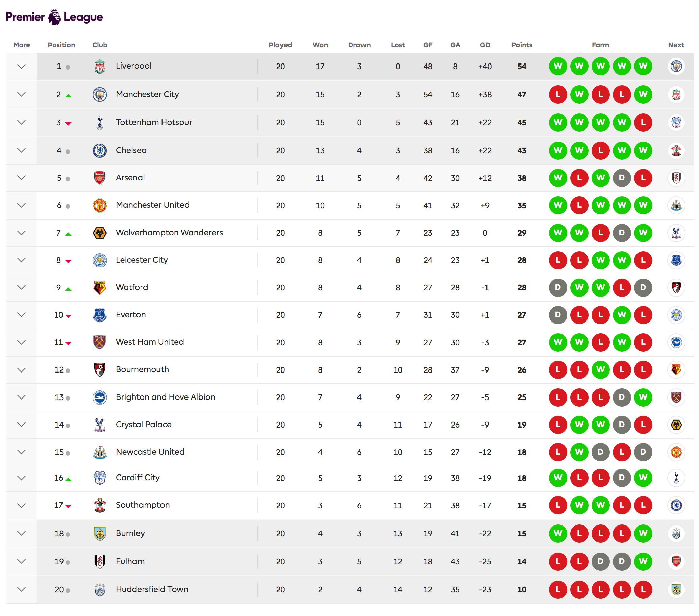The image size is (699, 616).
Task: Click the Watford club crest
Action: coord(100,287)
